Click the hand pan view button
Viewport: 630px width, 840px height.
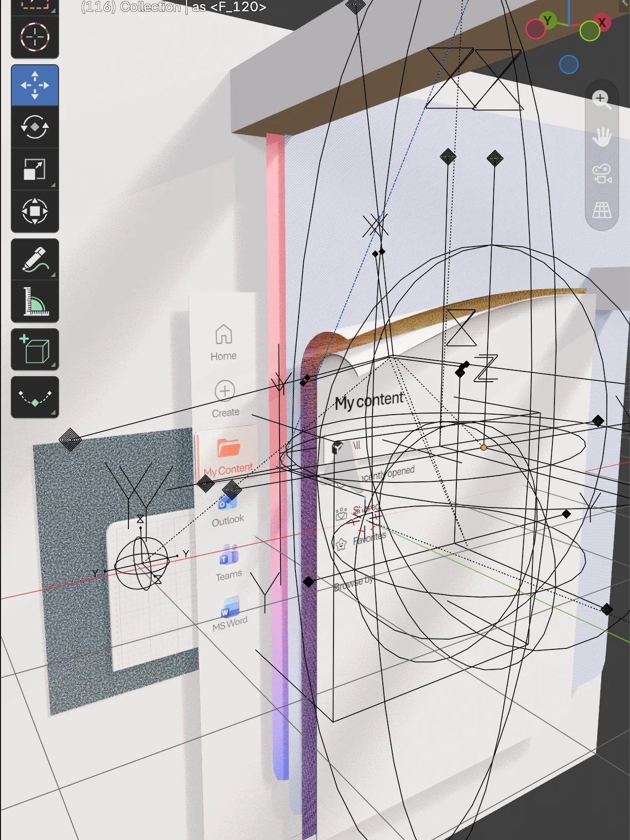tap(601, 136)
